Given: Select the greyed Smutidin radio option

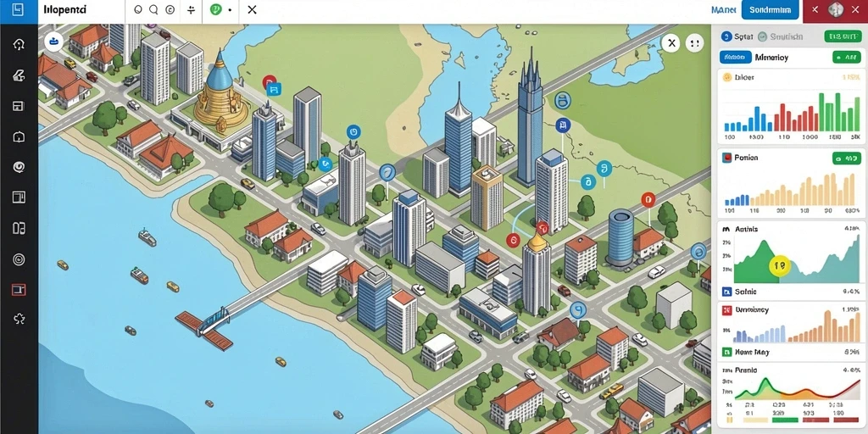Looking at the screenshot, I should click(762, 36).
